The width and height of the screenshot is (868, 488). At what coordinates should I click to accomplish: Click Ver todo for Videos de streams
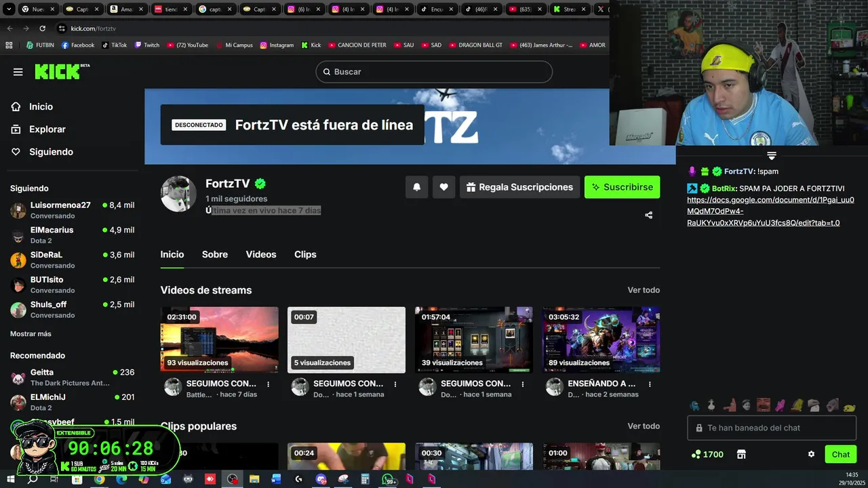(x=644, y=290)
